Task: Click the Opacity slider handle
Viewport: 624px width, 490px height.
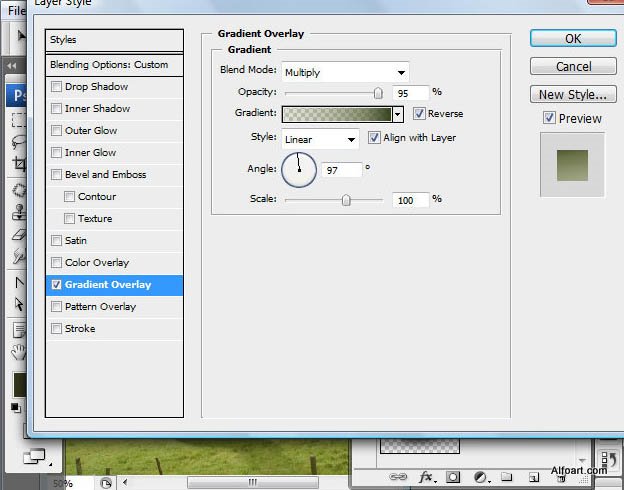Action: (378, 92)
